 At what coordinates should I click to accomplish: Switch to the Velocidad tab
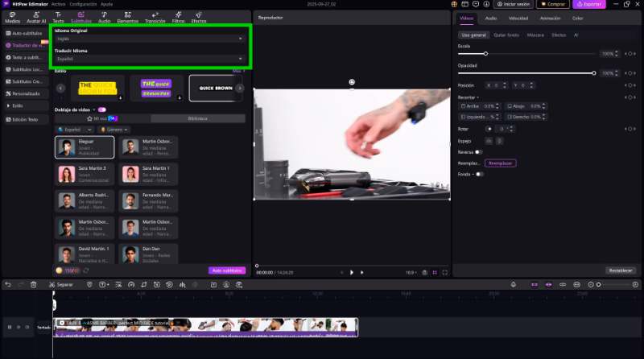[518, 18]
